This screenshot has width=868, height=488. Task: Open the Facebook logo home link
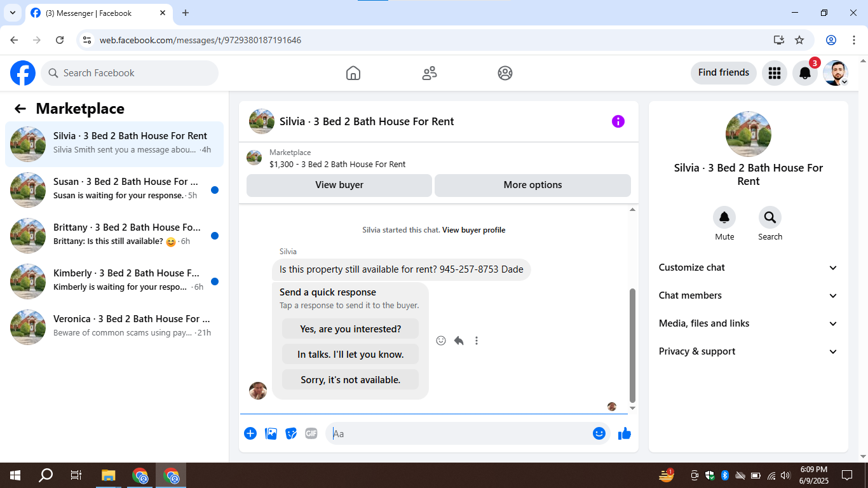(x=23, y=73)
